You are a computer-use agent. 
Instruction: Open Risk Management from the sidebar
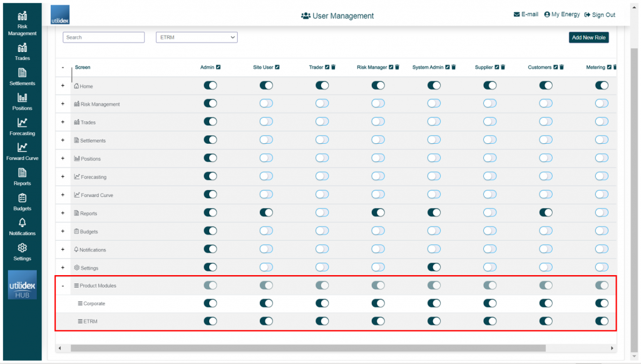22,23
